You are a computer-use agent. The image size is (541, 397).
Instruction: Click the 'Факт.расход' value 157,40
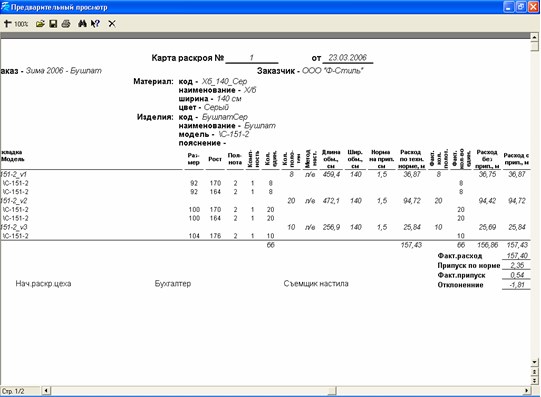coord(517,256)
